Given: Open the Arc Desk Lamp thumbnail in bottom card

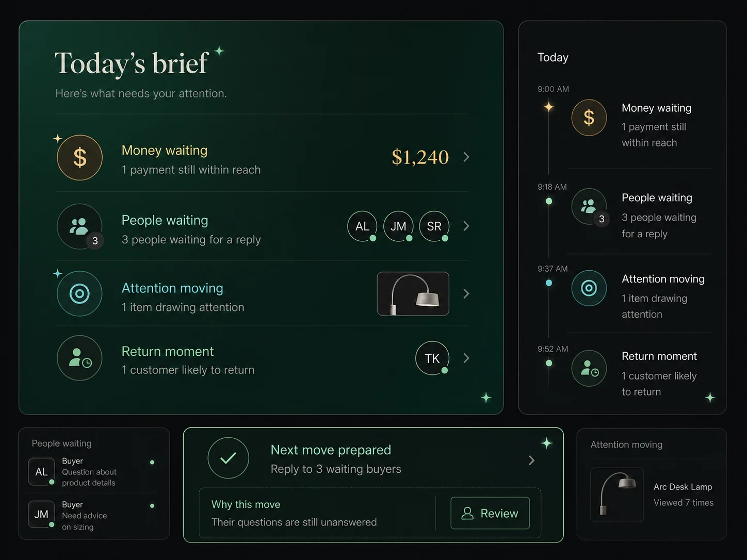Looking at the screenshot, I should coord(617,495).
